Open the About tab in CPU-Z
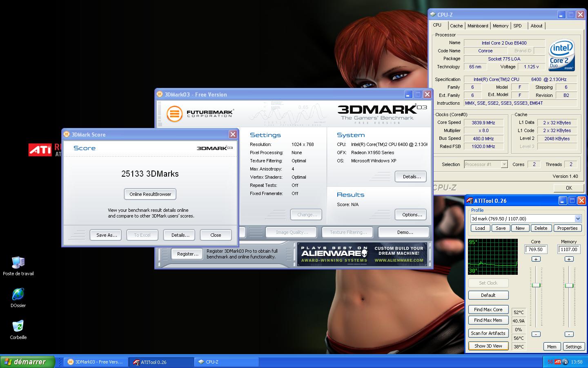 tap(537, 26)
